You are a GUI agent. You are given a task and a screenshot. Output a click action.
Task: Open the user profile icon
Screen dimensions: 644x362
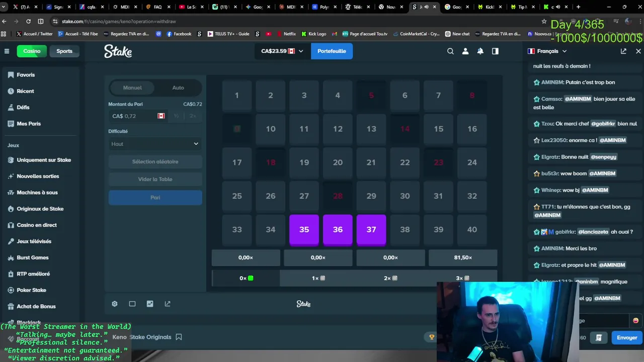click(x=465, y=51)
